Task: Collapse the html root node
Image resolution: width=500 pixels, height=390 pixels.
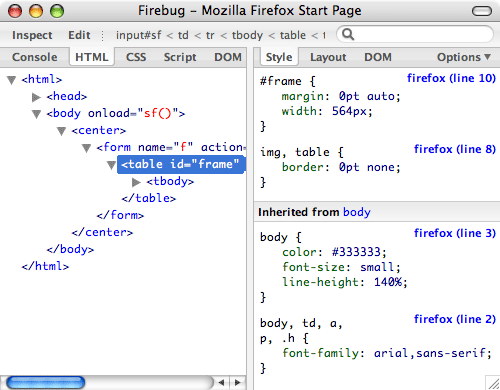Action: 12,80
